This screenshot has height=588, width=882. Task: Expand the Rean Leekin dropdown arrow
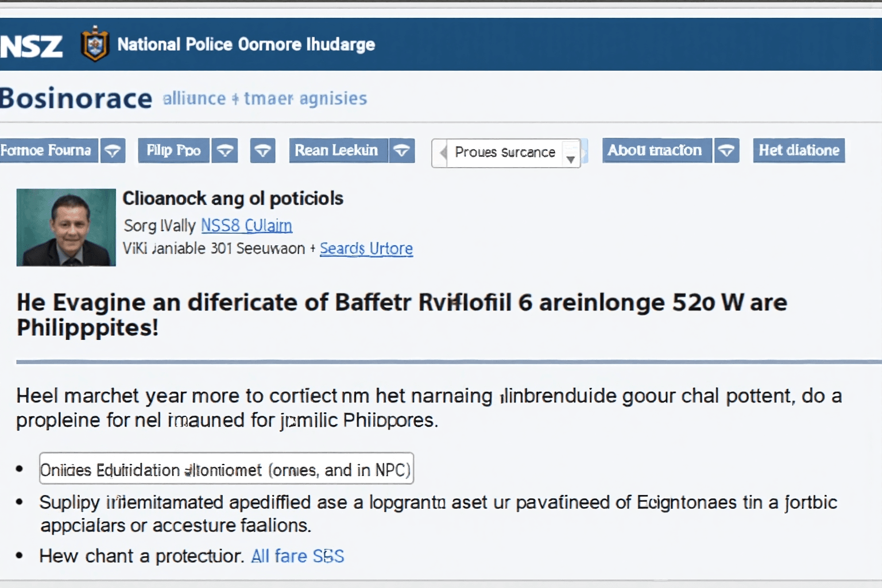(x=402, y=151)
